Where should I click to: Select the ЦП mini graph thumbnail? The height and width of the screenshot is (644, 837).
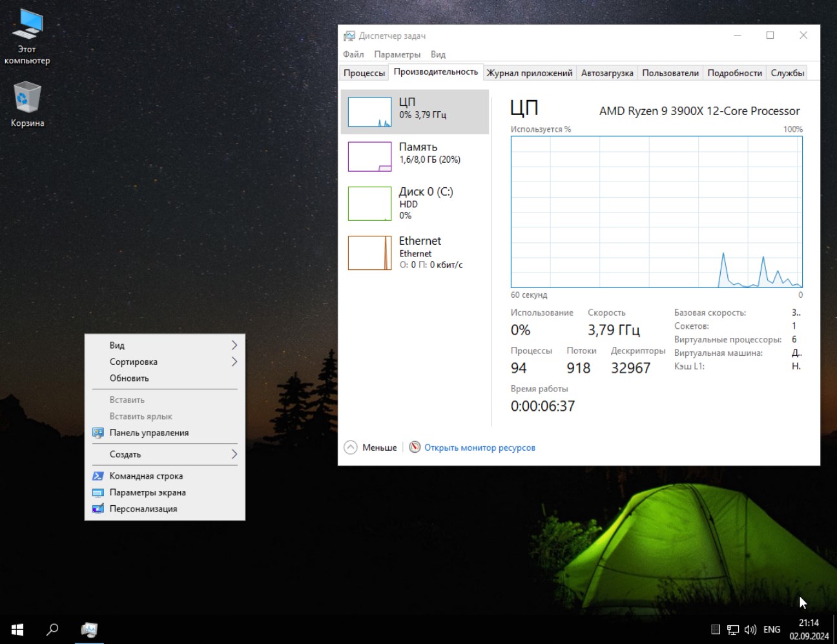pos(369,112)
